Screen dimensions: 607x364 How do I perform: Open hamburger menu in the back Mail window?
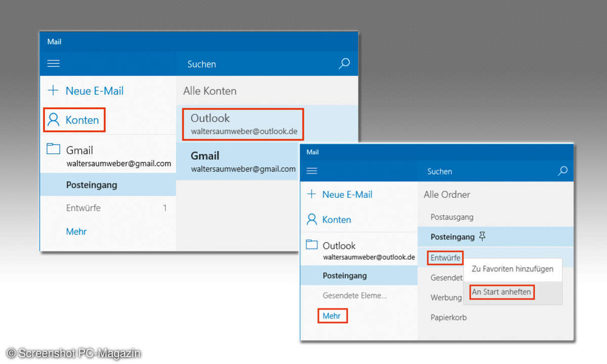point(53,64)
